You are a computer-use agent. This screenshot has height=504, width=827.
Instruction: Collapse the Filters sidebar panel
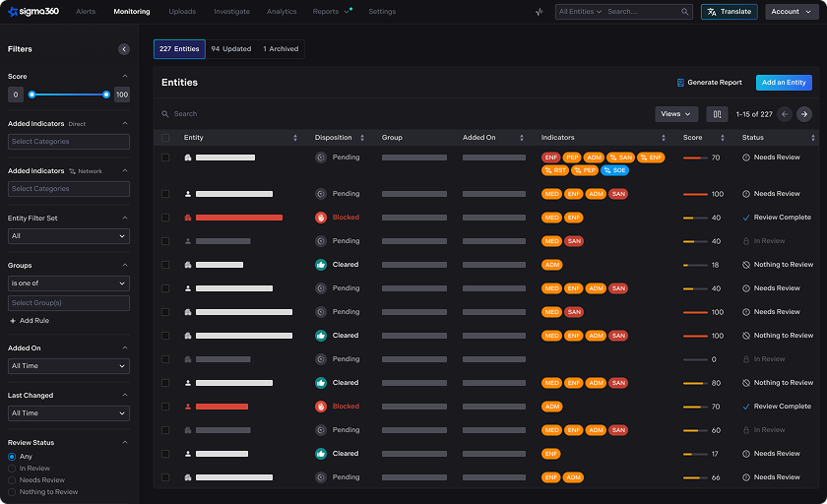pyautogui.click(x=124, y=49)
